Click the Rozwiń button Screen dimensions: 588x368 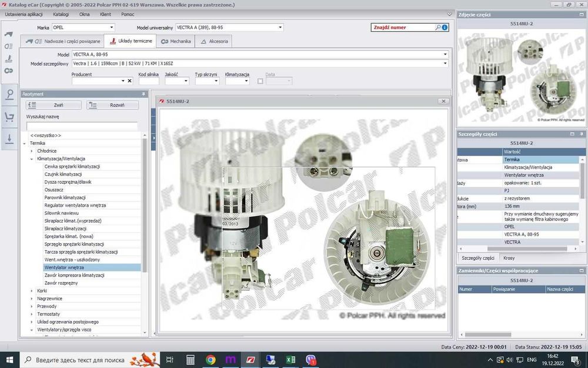click(x=112, y=105)
